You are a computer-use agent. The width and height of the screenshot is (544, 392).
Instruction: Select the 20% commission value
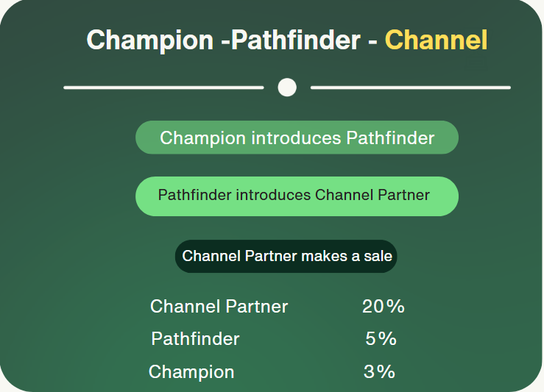click(384, 307)
